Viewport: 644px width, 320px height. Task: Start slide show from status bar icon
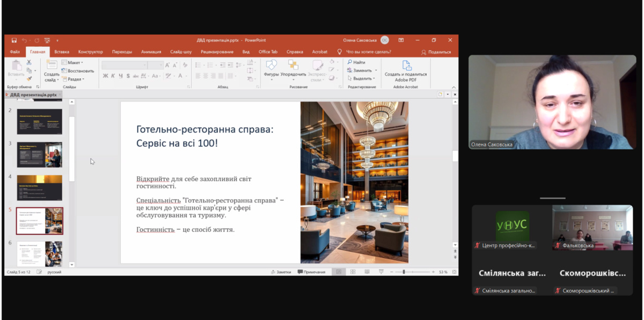[381, 272]
